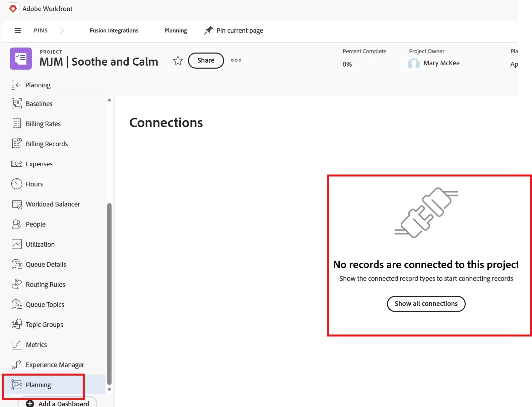532x407 pixels.
Task: Click the Billing Rates icon
Action: tap(17, 124)
